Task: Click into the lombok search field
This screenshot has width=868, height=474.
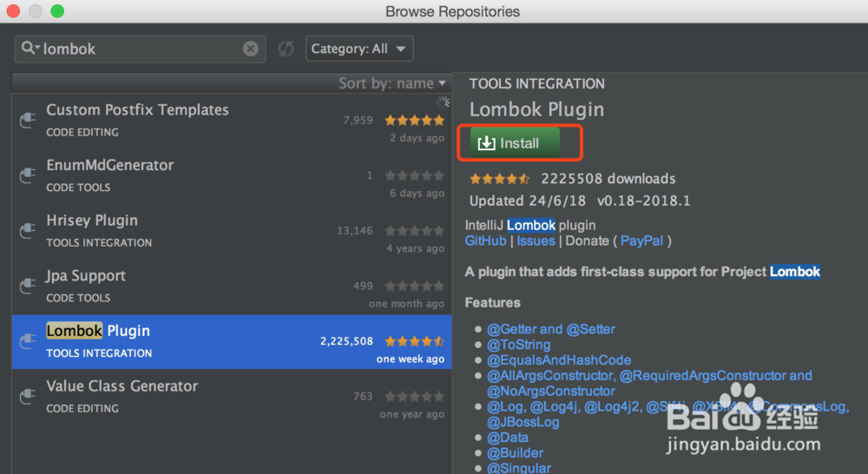Action: [140, 49]
